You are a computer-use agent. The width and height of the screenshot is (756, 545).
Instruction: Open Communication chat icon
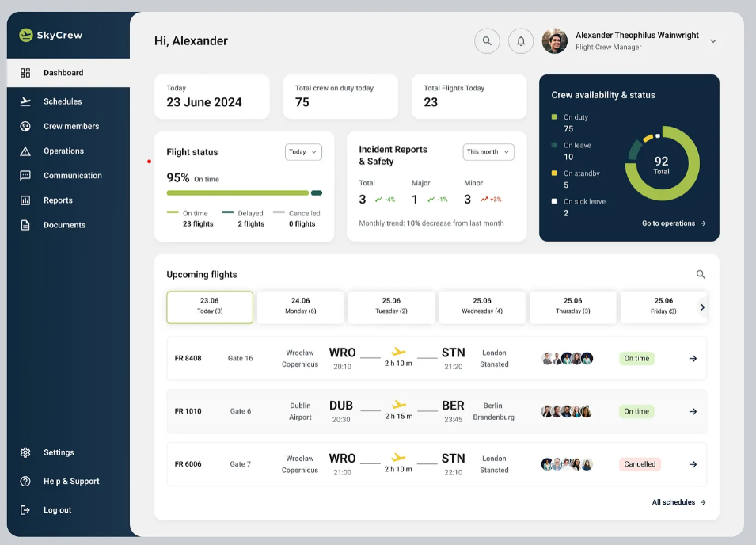(25, 176)
